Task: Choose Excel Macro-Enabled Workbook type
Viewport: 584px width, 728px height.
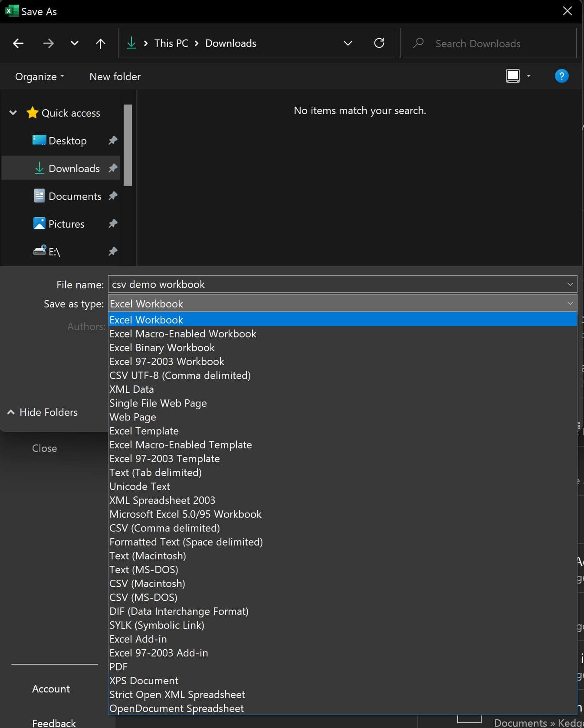Action: 342,334
